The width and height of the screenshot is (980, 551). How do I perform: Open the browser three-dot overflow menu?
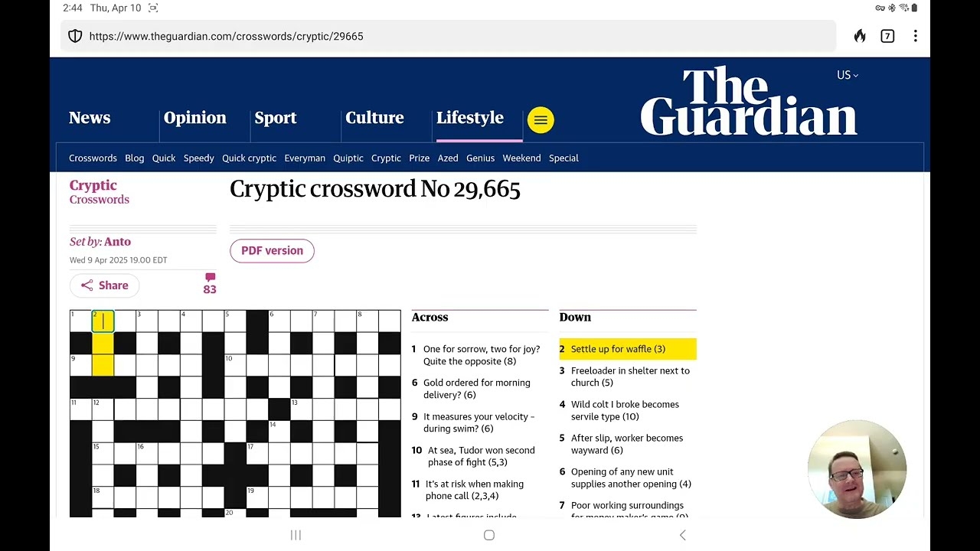coord(915,36)
